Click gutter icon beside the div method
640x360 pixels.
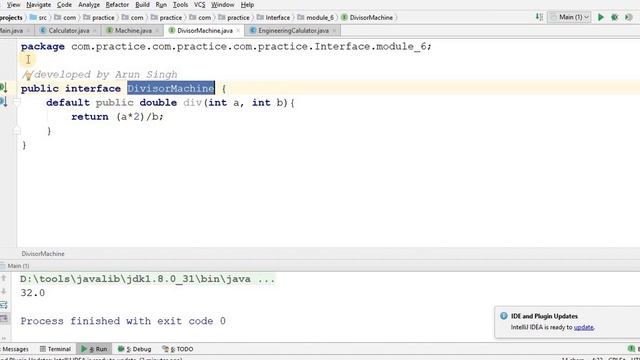pos(4,102)
